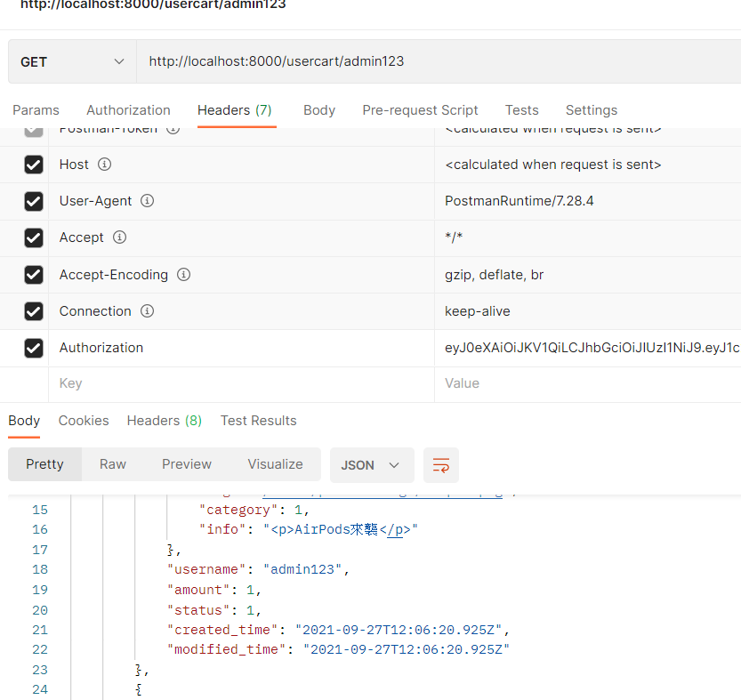The width and height of the screenshot is (741, 700).
Task: Uncheck the Authorization header checkbox
Action: (34, 348)
